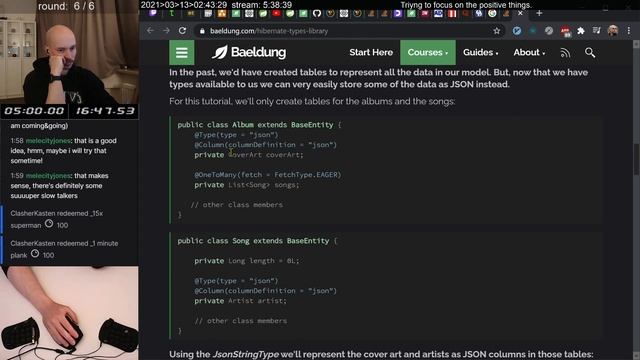The width and height of the screenshot is (640, 360).
Task: Reload the current page
Action: tap(182, 31)
